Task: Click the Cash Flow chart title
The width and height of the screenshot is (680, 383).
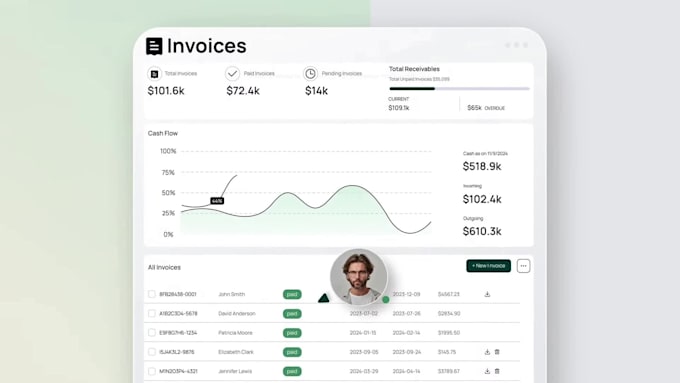Action: 163,133
